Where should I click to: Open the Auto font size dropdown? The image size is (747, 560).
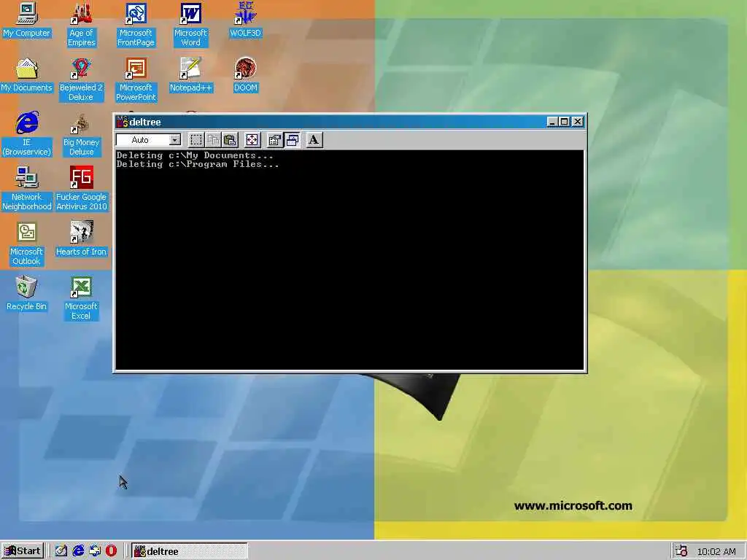click(175, 139)
